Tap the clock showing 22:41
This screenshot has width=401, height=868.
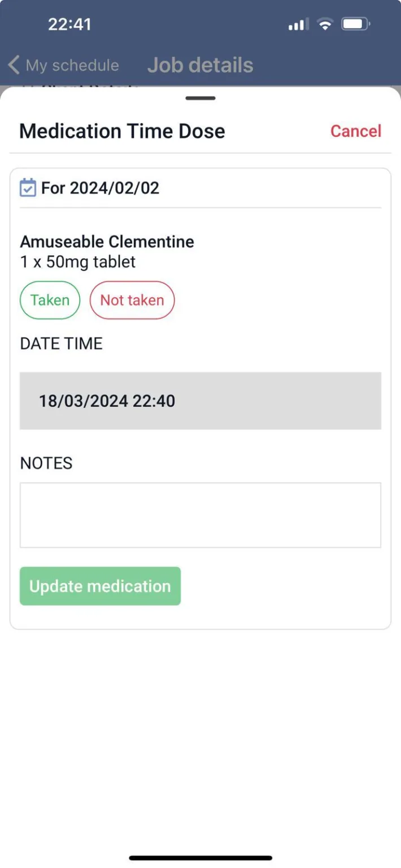click(70, 24)
